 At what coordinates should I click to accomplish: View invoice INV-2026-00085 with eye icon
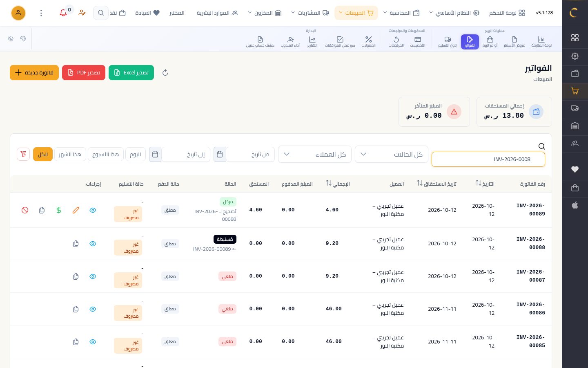[93, 342]
